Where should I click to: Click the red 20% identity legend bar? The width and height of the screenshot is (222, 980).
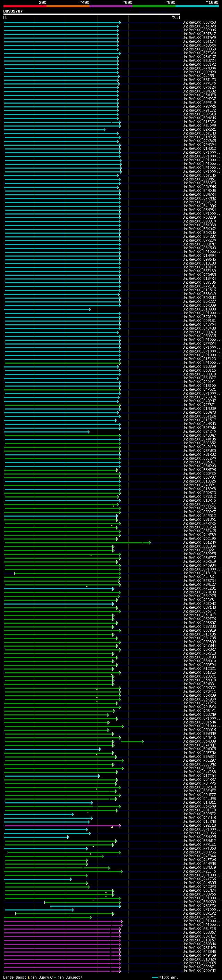[x=25, y=6]
